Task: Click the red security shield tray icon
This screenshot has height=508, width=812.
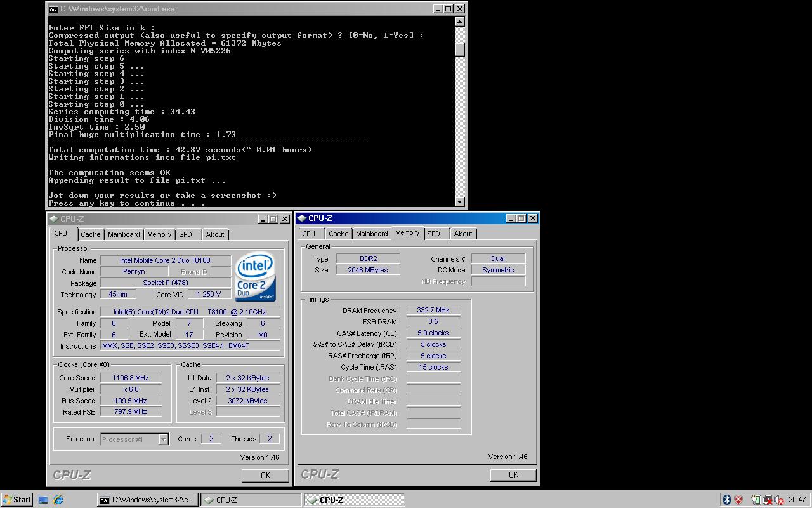Action: [738, 500]
